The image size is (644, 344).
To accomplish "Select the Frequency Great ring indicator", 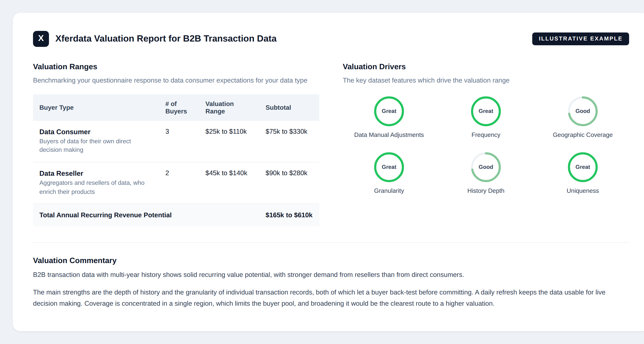I will coord(486,111).
